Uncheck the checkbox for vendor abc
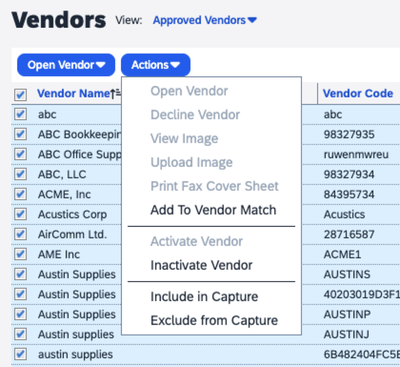Screen dimensions: 400x367 click(20, 114)
